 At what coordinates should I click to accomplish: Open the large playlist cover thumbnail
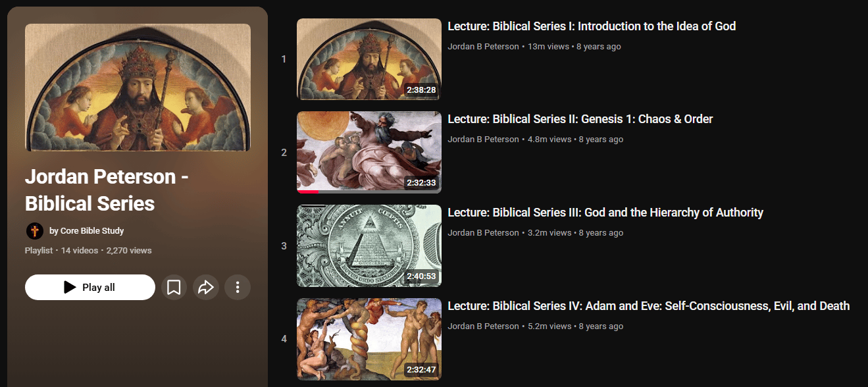tap(138, 88)
